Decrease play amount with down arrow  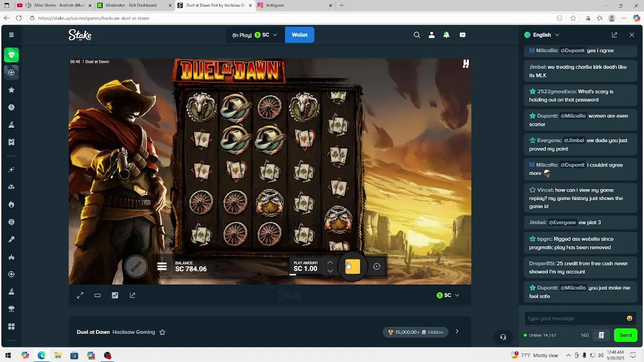click(x=330, y=271)
